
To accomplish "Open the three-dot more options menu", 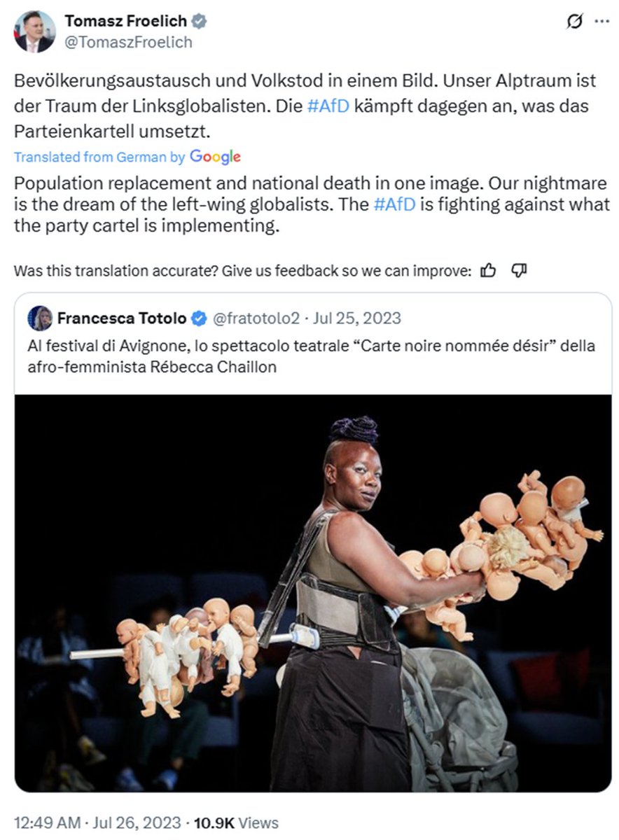I will click(x=601, y=22).
